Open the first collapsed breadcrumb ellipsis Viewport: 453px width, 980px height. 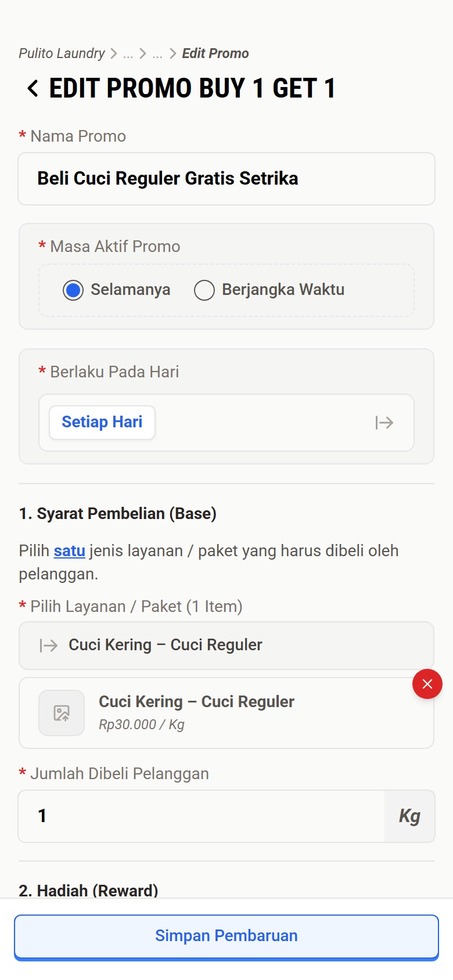(128, 54)
